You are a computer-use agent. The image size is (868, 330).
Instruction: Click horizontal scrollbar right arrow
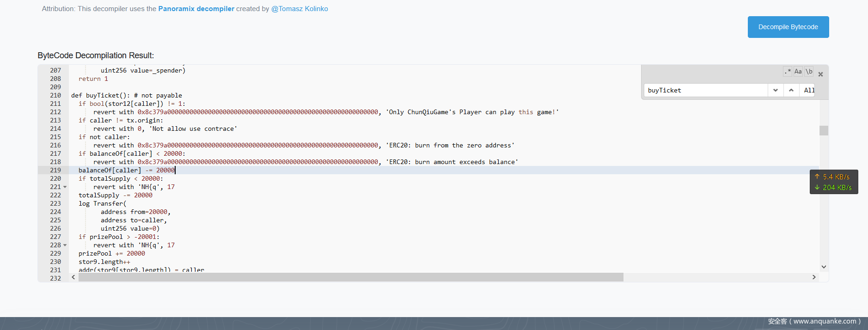(814, 277)
